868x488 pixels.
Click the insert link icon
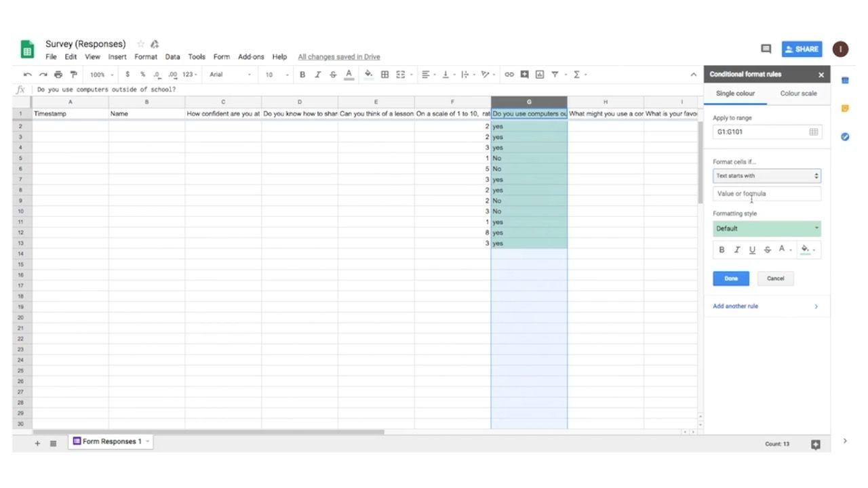click(x=509, y=75)
